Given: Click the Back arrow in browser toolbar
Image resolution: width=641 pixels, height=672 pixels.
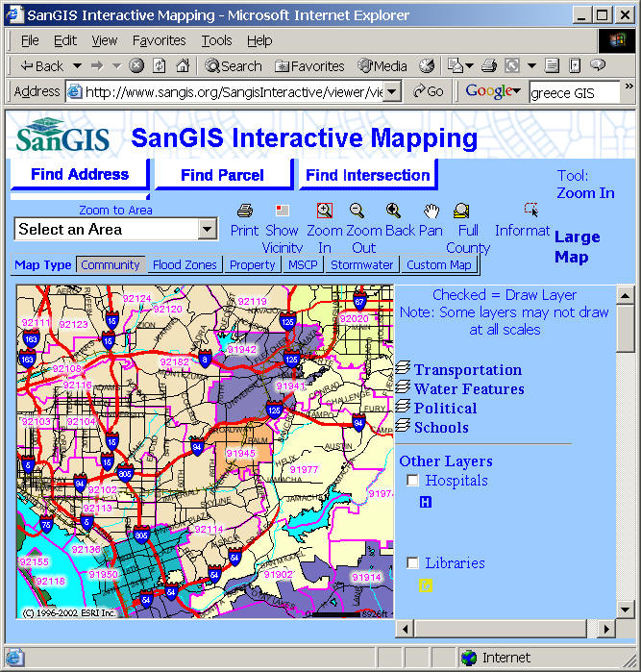Looking at the screenshot, I should coord(42,66).
